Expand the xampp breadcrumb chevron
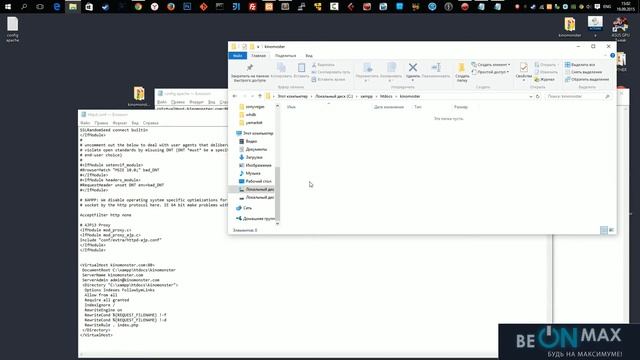 coord(376,97)
